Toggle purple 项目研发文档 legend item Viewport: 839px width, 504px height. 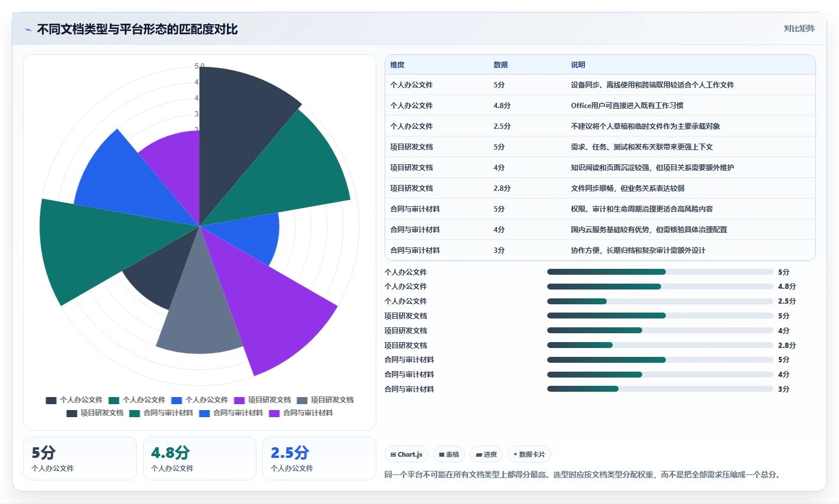262,400
